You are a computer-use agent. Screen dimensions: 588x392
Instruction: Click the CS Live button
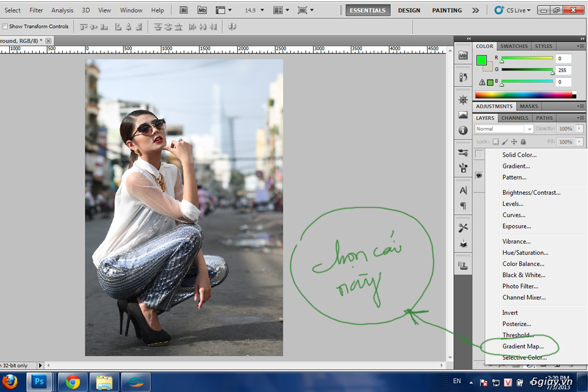click(512, 10)
